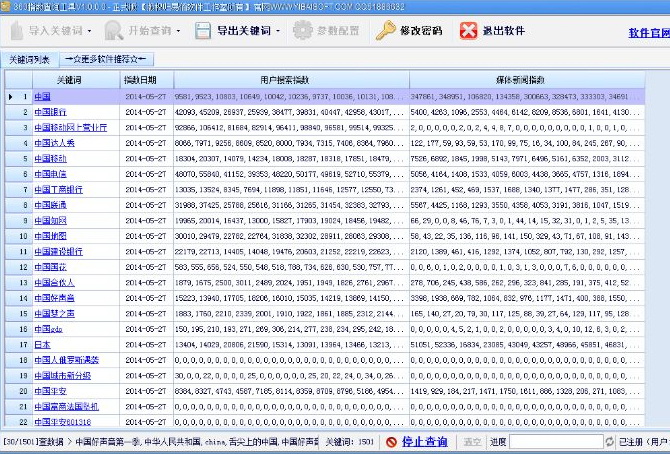
Task: Select the 日本 keyword row
Action: (x=42, y=343)
